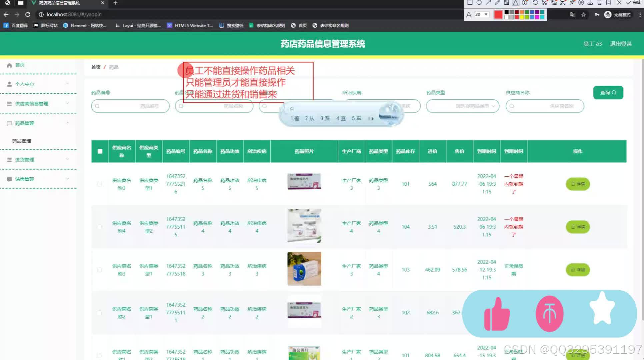Open the HTML5 Website bookmark
Screen dimensions: 644x360
(190, 25)
